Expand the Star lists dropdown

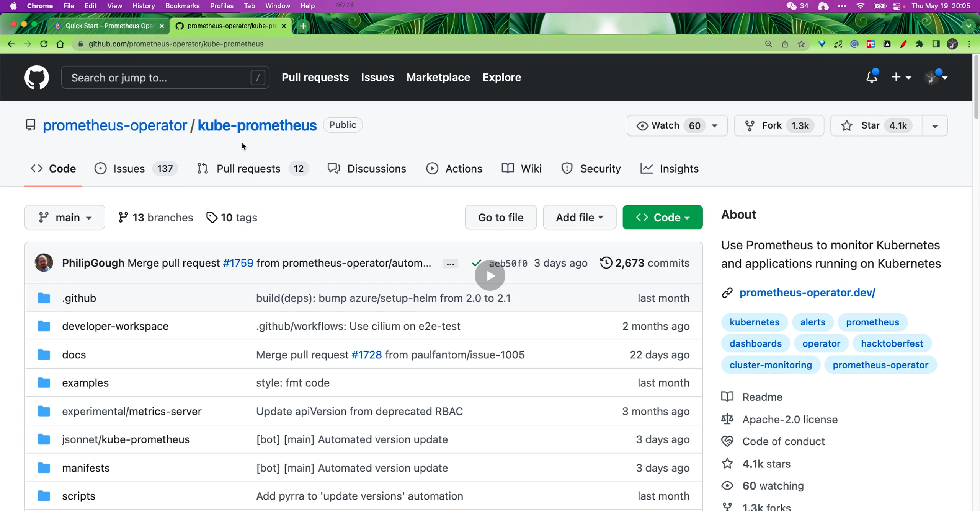coord(935,125)
